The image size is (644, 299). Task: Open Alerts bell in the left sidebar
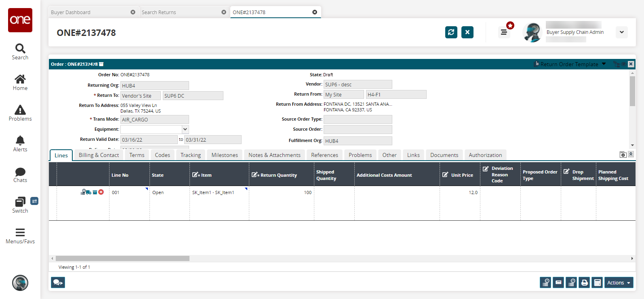coord(20,144)
